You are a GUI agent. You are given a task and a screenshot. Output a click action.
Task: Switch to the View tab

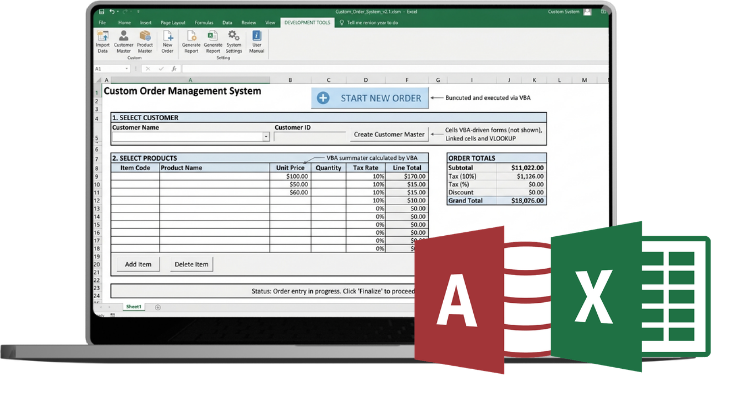click(x=270, y=22)
